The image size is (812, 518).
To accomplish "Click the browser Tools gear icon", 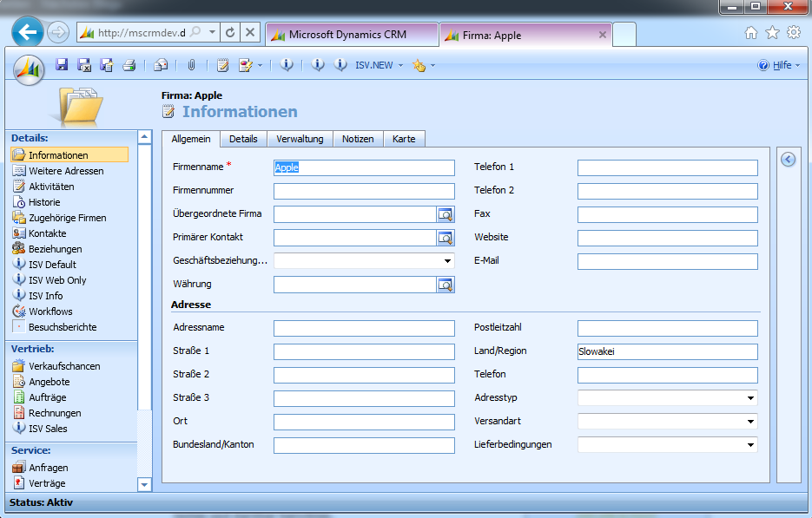I will click(x=794, y=33).
